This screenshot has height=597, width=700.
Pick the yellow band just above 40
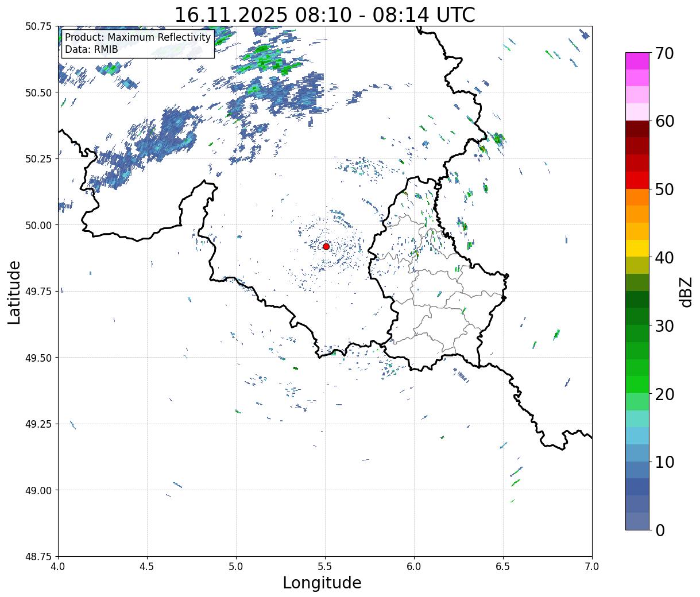[x=637, y=249]
